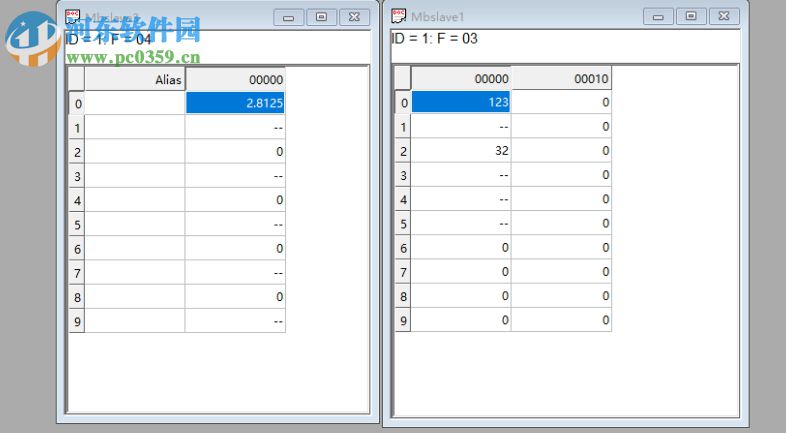The image size is (786, 433).
Task: Click the ID = 1: F = 03 status text
Action: tap(434, 39)
